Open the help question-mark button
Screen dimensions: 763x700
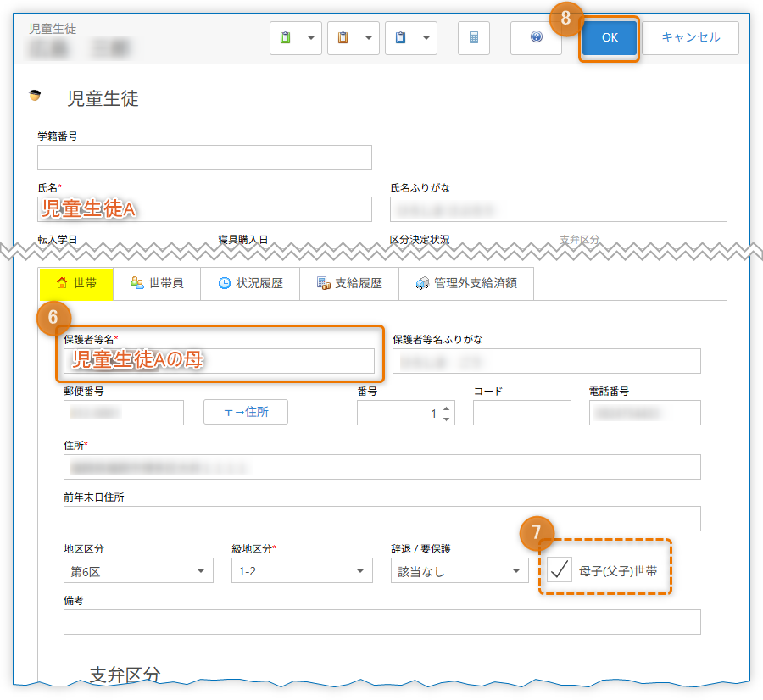click(537, 37)
